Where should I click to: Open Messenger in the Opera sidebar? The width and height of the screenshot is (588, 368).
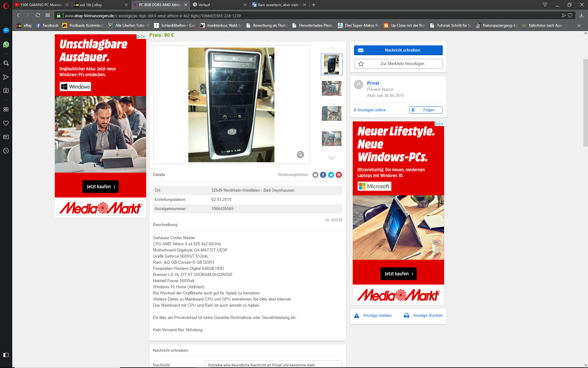[x=6, y=31]
